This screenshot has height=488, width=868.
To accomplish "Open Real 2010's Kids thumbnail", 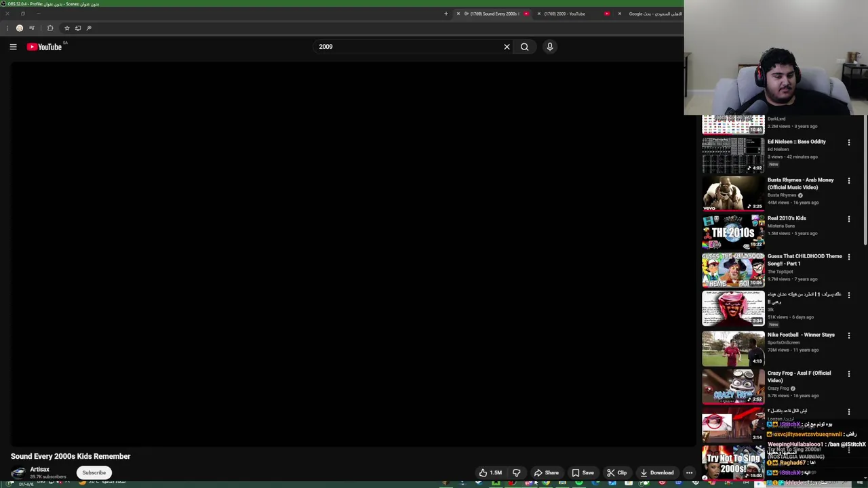I will [x=733, y=232].
